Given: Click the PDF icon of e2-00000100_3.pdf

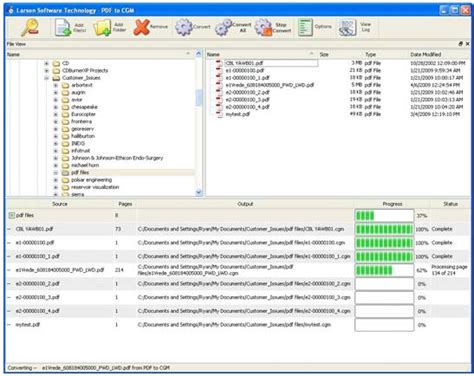Looking at the screenshot, I should tap(219, 100).
